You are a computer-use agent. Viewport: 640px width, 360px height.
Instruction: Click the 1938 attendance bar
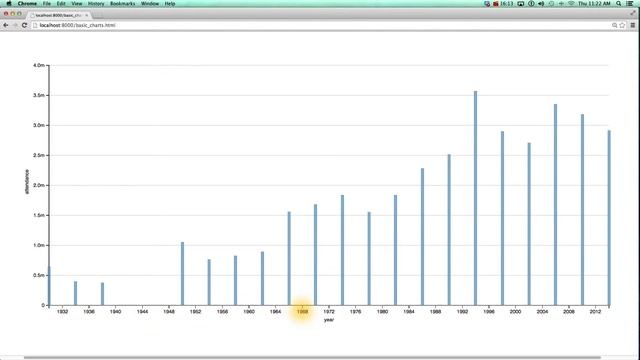click(102, 294)
